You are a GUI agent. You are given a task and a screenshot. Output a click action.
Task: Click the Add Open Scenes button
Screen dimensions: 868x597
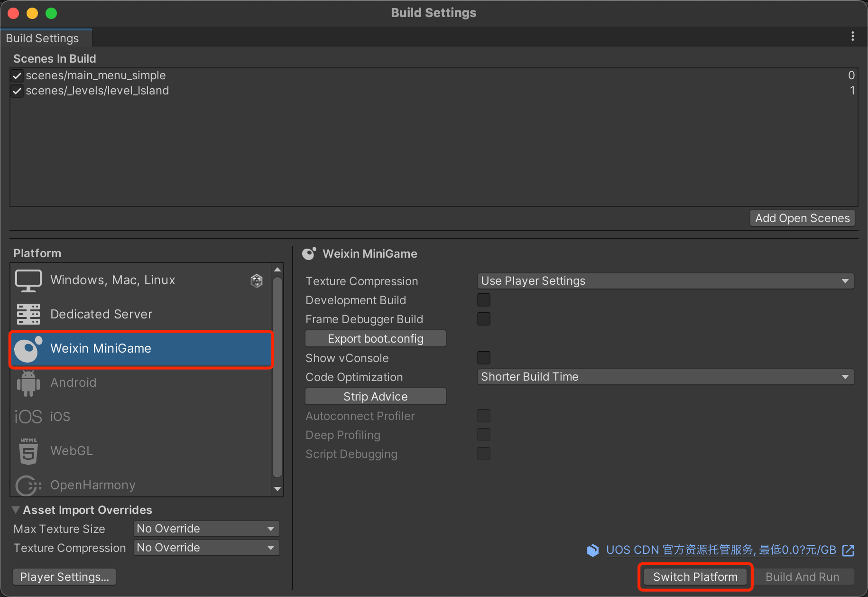pos(802,218)
